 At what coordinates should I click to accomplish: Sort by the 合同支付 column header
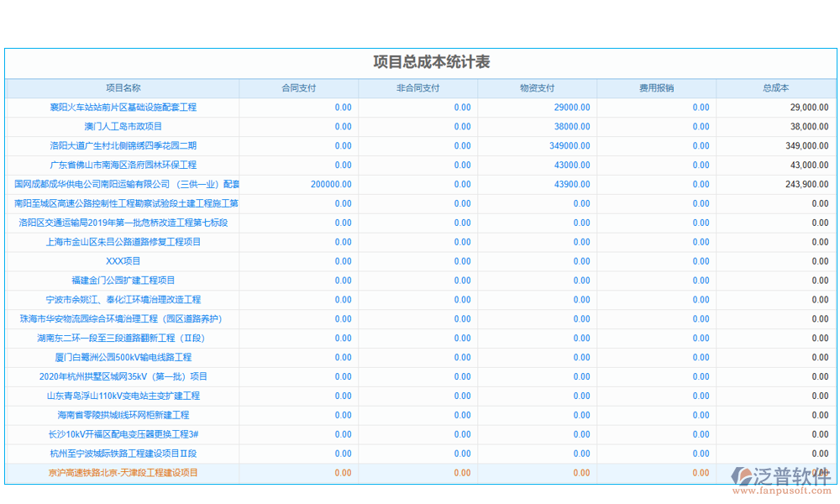pos(298,88)
